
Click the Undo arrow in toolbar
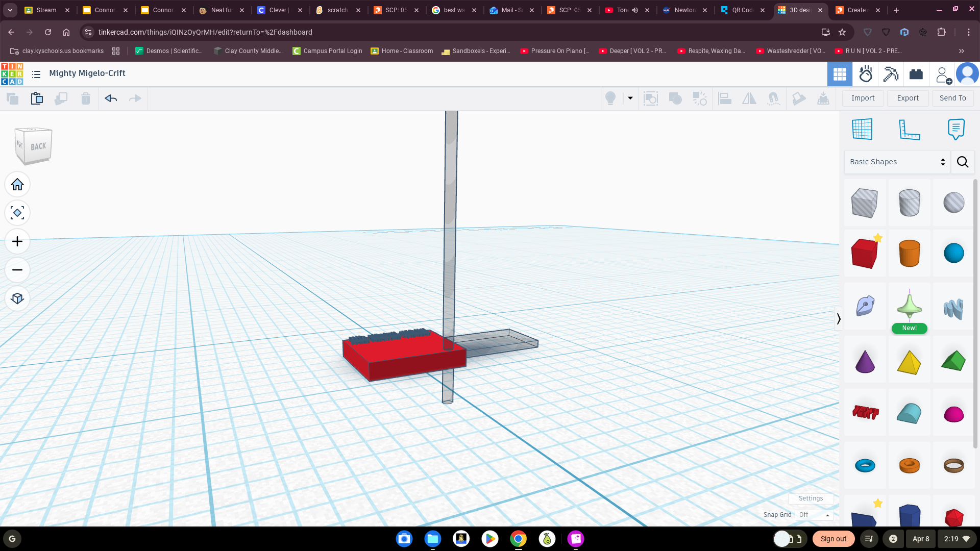[x=111, y=98]
